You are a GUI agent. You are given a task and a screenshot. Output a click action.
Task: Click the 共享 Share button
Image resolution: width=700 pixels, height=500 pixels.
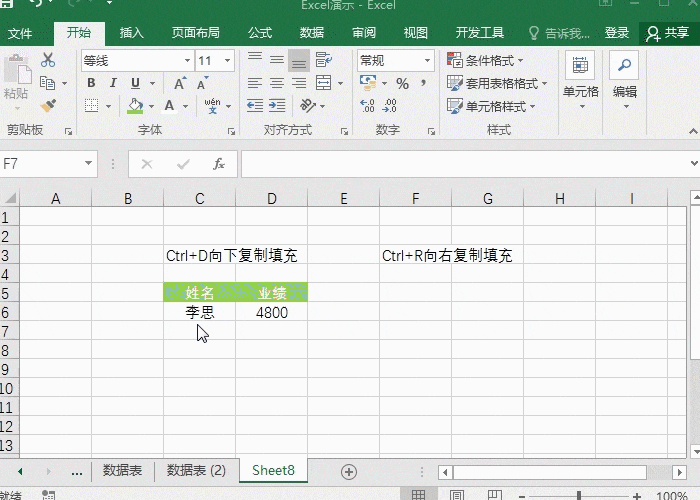[x=668, y=33]
